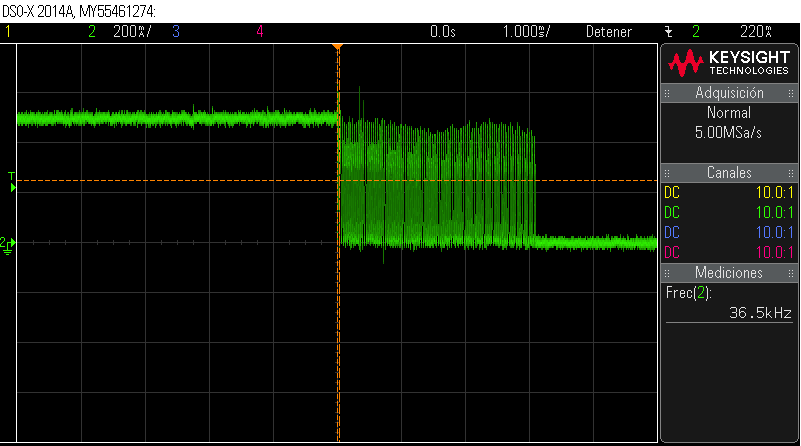Image resolution: width=801 pixels, height=446 pixels.
Task: Click the Mediciones header left grip icon
Action: 667,273
